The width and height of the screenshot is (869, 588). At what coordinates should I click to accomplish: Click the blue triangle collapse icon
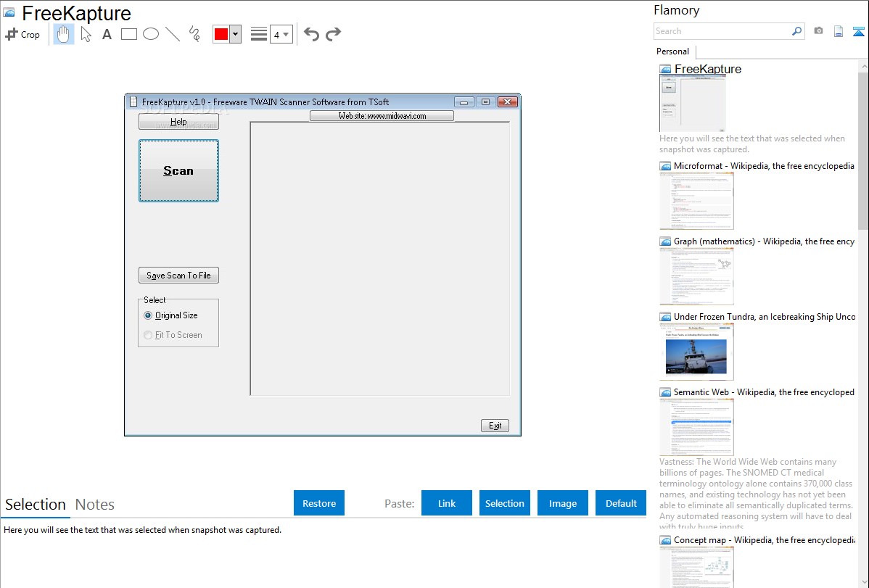(x=858, y=31)
